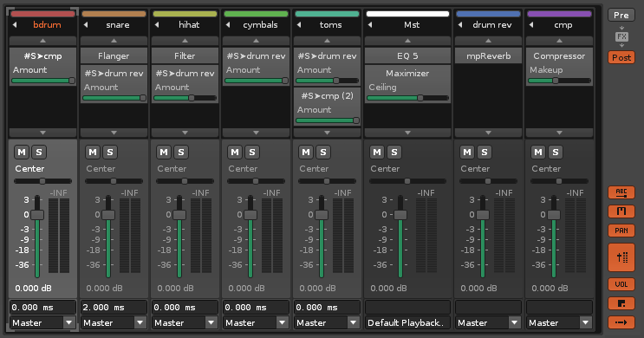Screen dimensions: 644x338
Task: Click toms device chain down arrow
Action: (327, 133)
